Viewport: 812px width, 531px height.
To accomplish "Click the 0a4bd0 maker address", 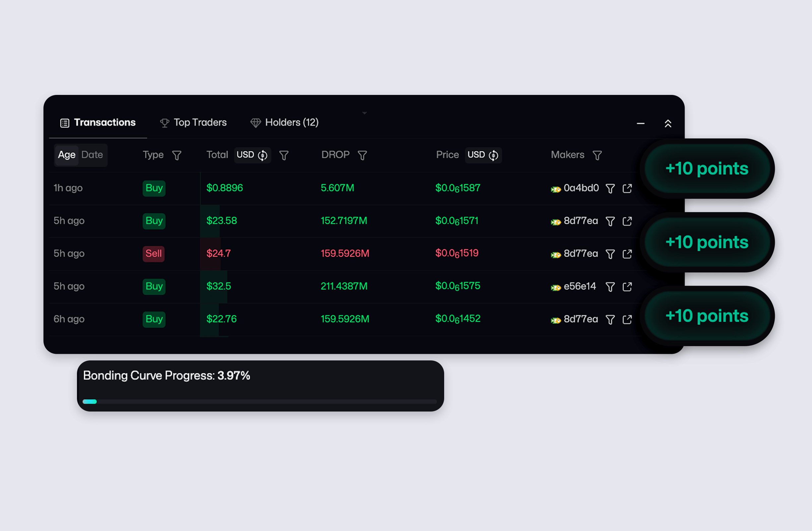I will (x=581, y=188).
